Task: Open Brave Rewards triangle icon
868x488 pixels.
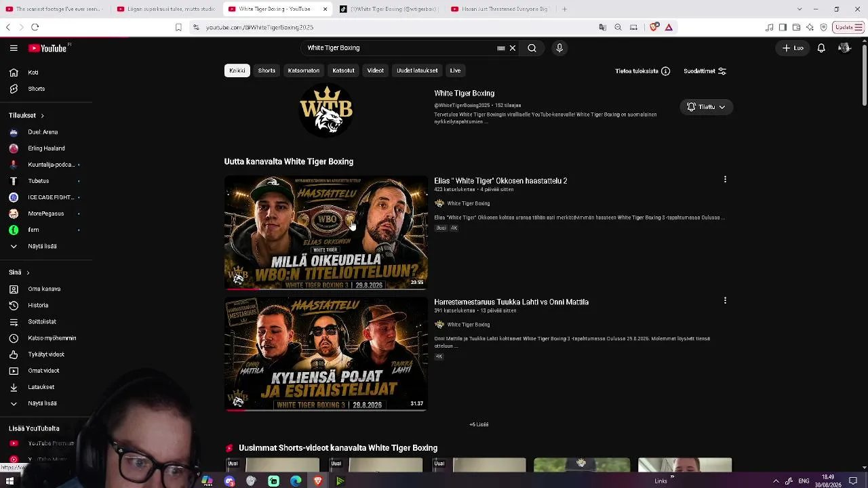Action: [x=669, y=27]
